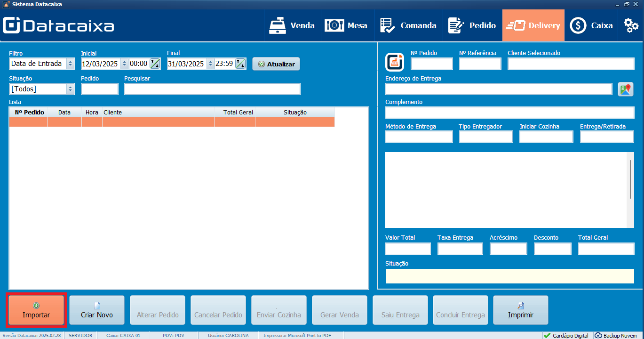The width and height of the screenshot is (644, 339).
Task: Click the Imprimir button
Action: pos(520,310)
